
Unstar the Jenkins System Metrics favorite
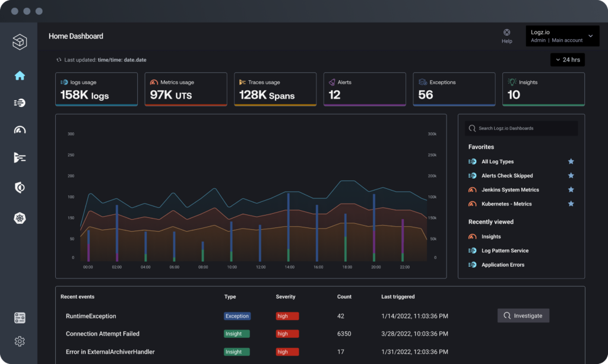pyautogui.click(x=571, y=189)
